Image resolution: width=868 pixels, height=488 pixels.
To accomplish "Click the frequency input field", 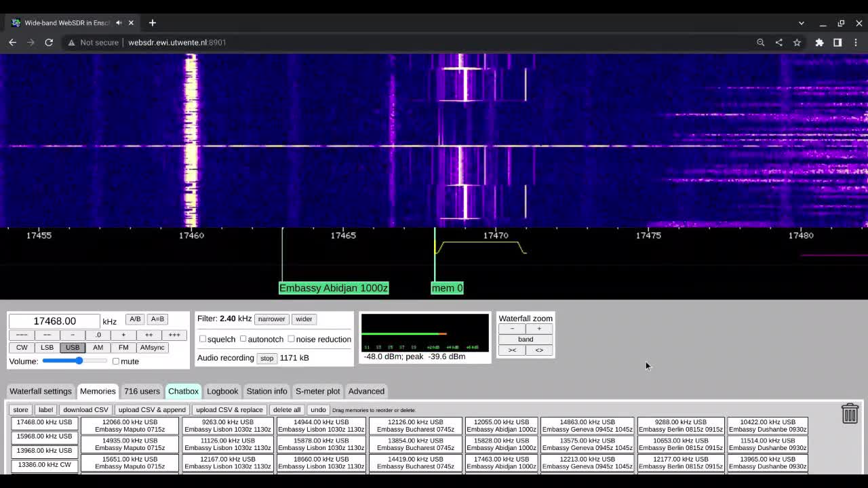I will point(54,321).
